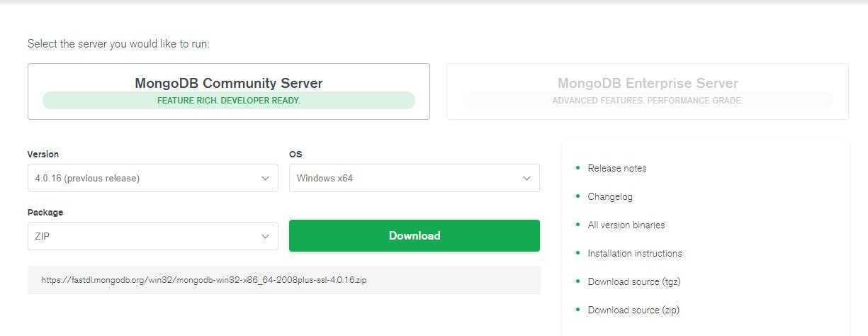Viewport: 868px width, 336px height.
Task: Click the chevron arrow in Version dropdown
Action: [x=265, y=178]
